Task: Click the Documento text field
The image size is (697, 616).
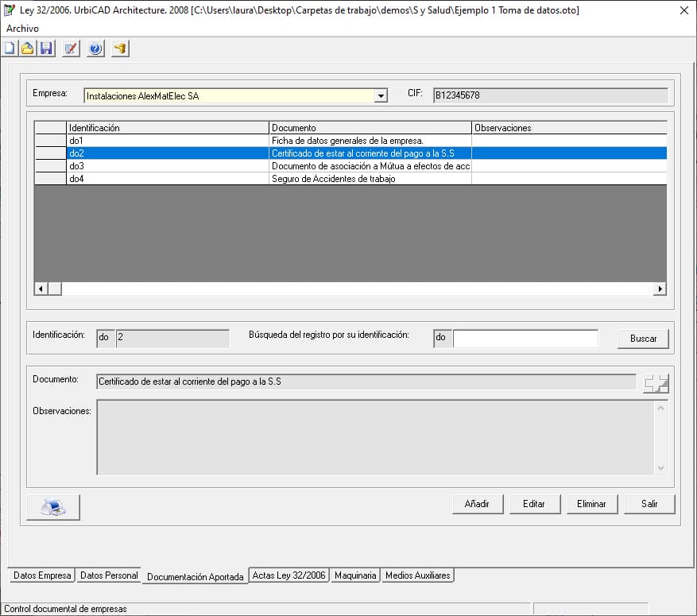Action: tap(366, 382)
